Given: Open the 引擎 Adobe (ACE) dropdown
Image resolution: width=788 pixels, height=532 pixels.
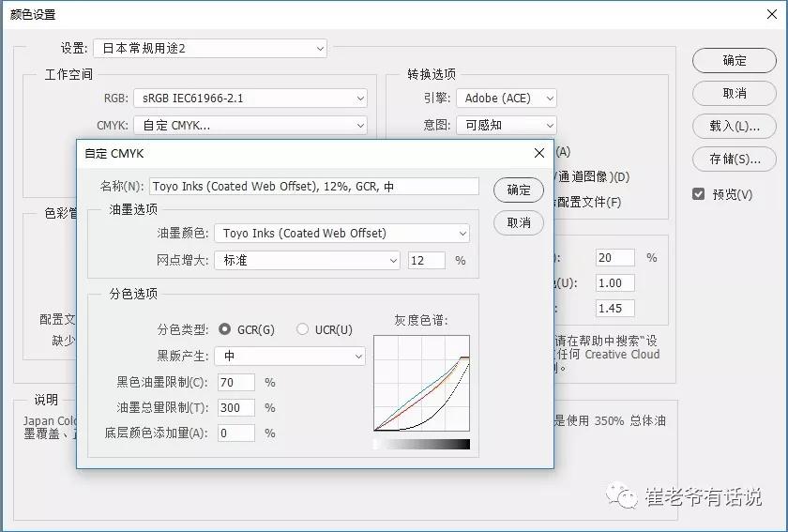Looking at the screenshot, I should [506, 98].
